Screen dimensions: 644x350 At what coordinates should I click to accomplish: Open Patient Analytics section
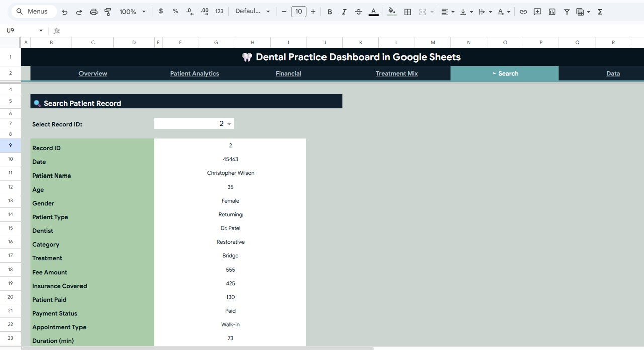(x=194, y=73)
